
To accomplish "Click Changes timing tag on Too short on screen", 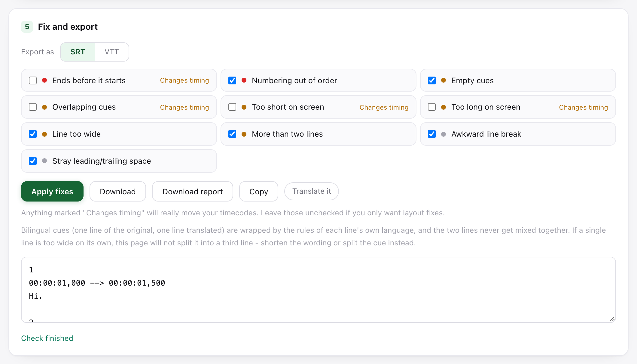I will click(x=384, y=107).
